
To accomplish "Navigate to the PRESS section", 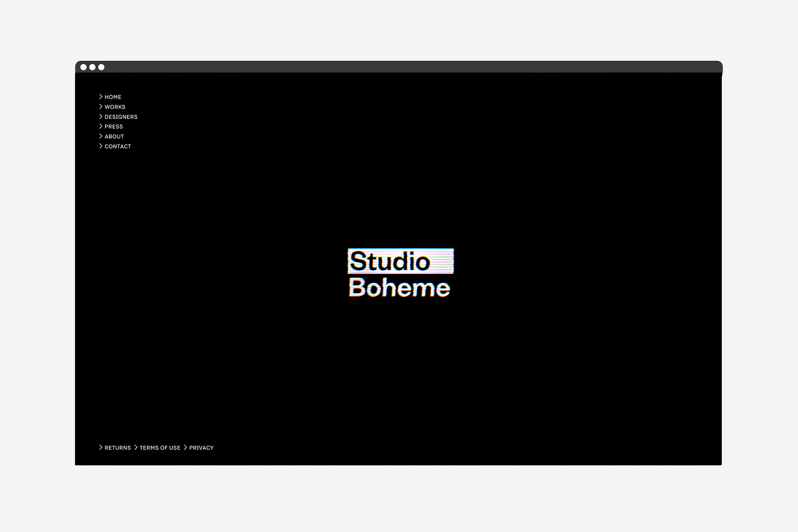I will tap(114, 127).
